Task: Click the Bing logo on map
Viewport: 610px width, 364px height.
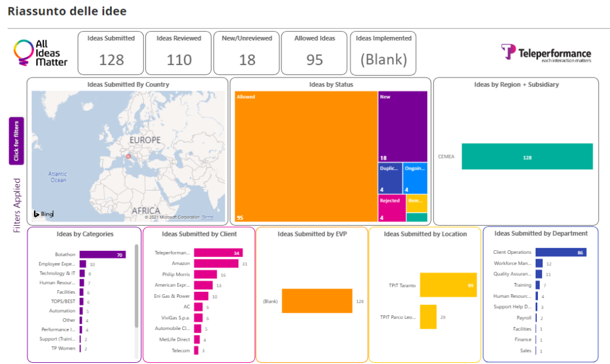Action: coord(43,213)
